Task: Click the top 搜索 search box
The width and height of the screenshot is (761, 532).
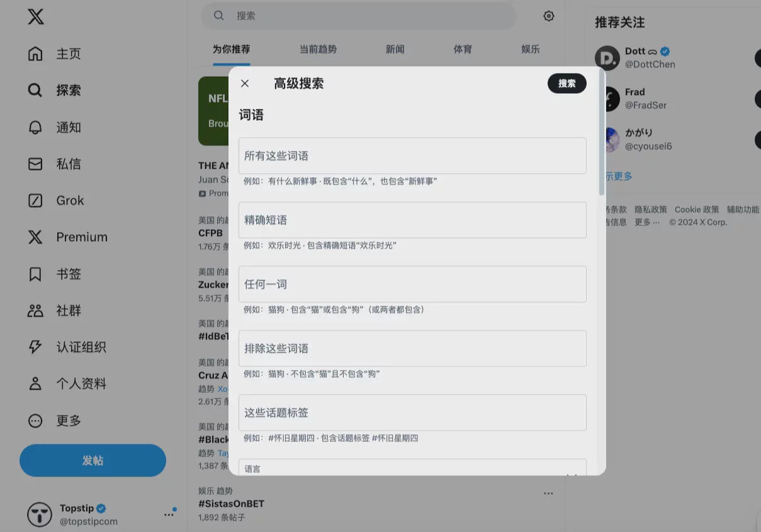Action: tap(358, 16)
